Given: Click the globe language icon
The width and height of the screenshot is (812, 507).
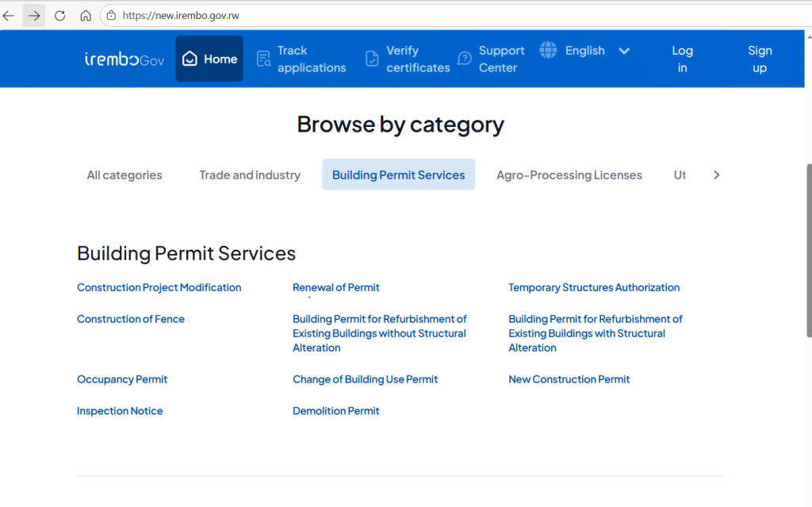Looking at the screenshot, I should [548, 50].
